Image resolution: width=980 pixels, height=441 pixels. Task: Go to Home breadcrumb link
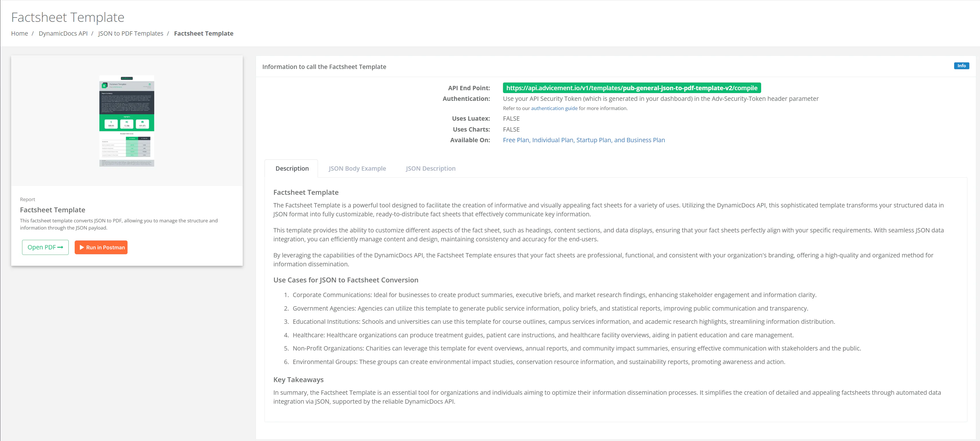tap(20, 34)
